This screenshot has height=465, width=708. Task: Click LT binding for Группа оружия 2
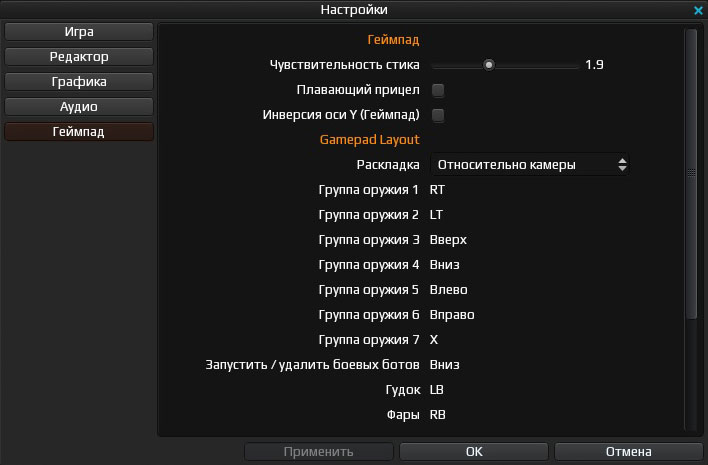436,215
